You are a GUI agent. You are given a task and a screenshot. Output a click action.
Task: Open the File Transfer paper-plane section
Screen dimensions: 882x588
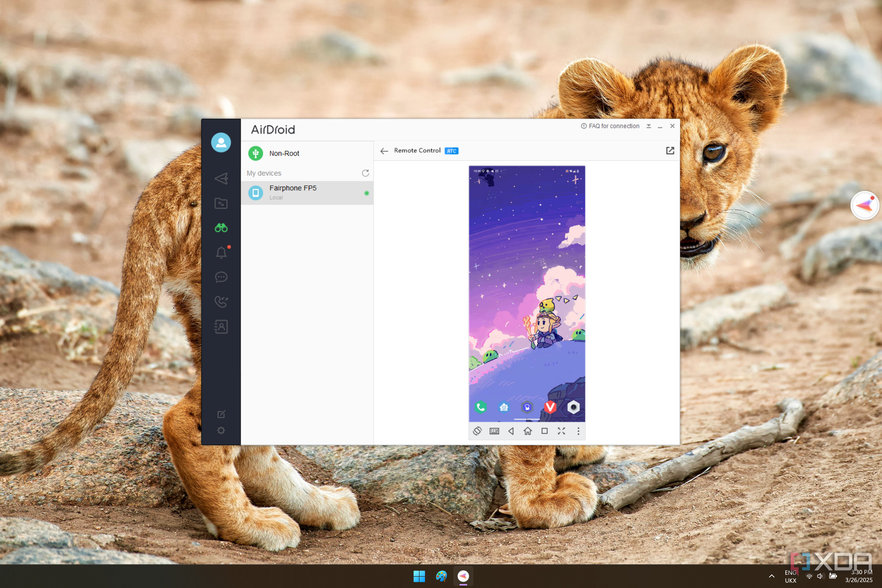click(x=221, y=178)
